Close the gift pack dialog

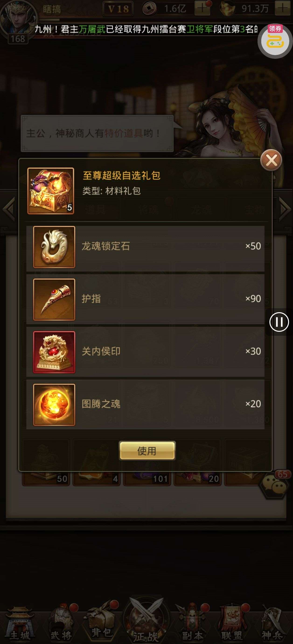click(271, 160)
